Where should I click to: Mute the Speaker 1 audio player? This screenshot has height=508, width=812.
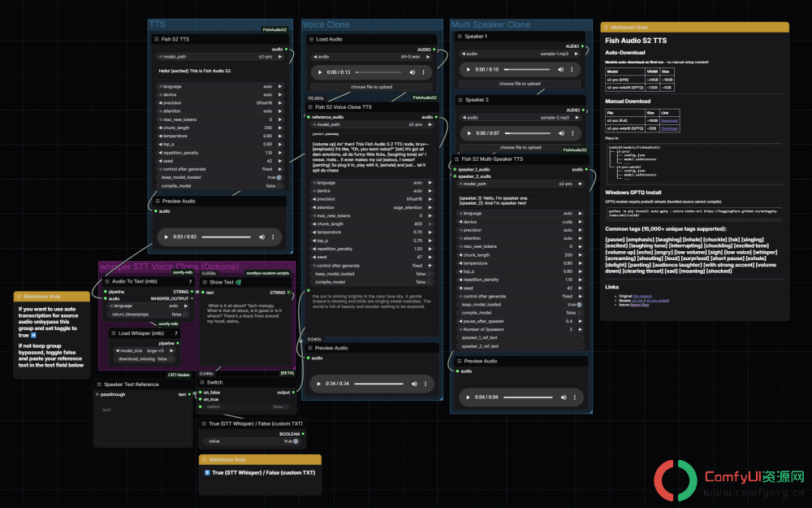(x=560, y=69)
